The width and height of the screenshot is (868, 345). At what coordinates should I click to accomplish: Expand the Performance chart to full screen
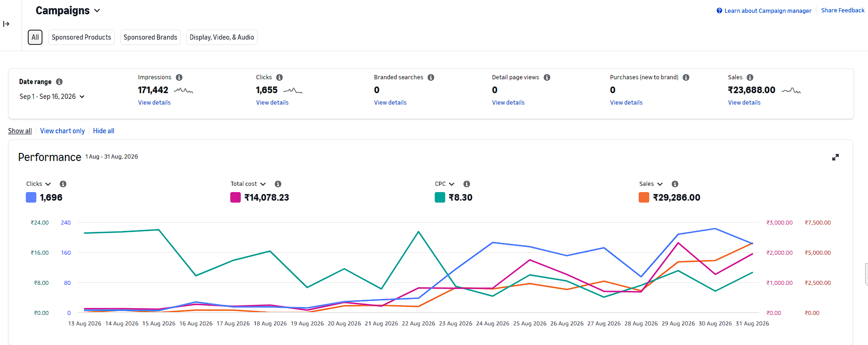(x=836, y=157)
